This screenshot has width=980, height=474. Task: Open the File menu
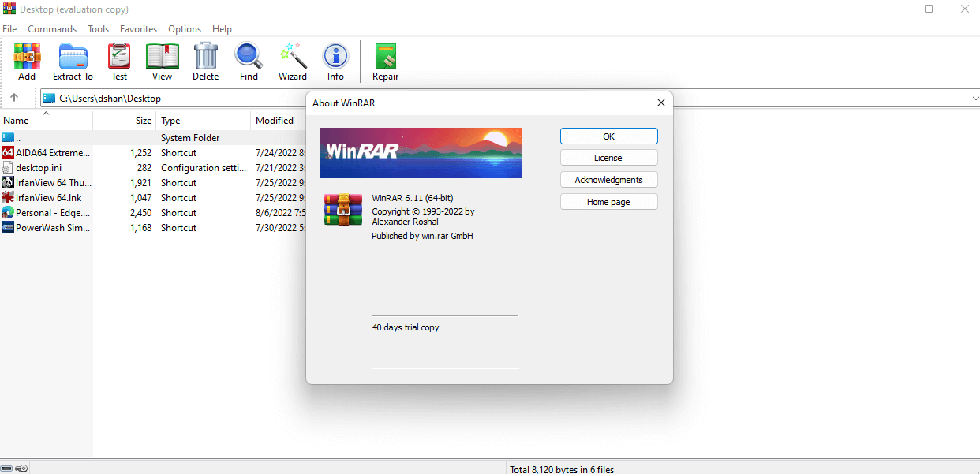coord(9,29)
